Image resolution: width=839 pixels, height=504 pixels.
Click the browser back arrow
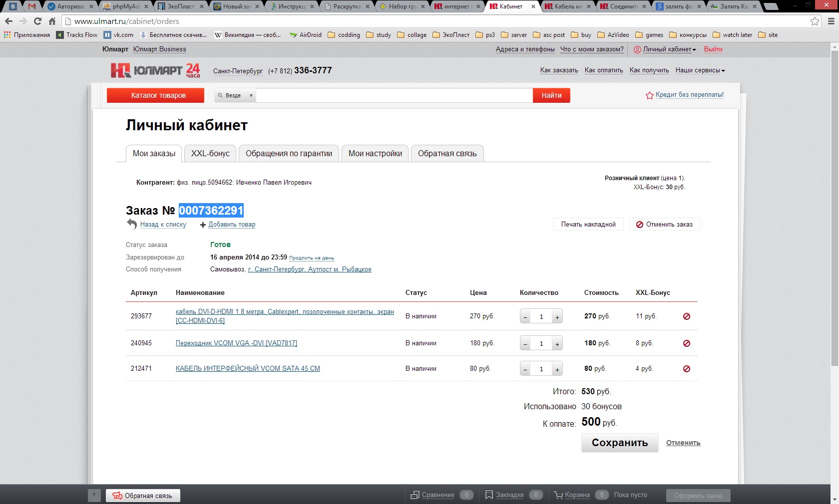click(8, 21)
